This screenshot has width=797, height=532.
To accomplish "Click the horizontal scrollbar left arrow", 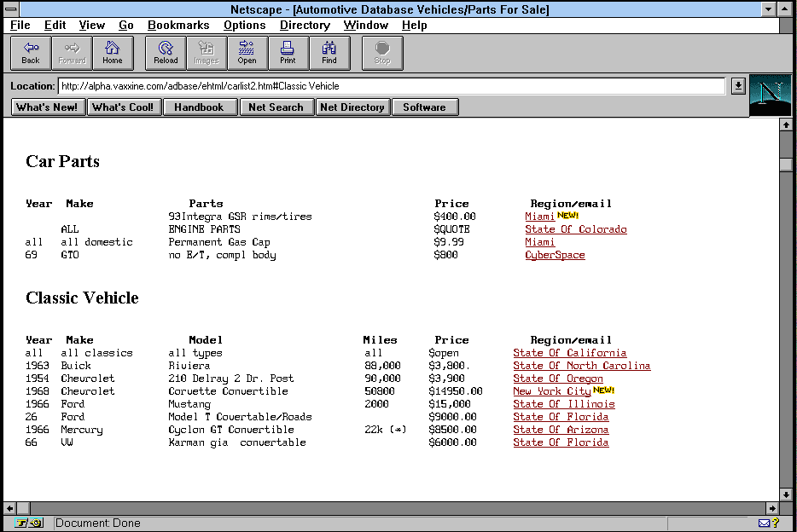I will click(9, 507).
